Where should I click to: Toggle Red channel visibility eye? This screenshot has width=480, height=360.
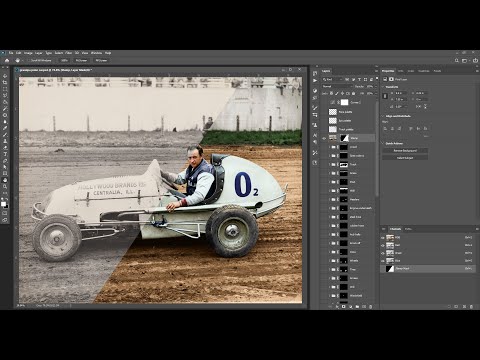click(383, 245)
